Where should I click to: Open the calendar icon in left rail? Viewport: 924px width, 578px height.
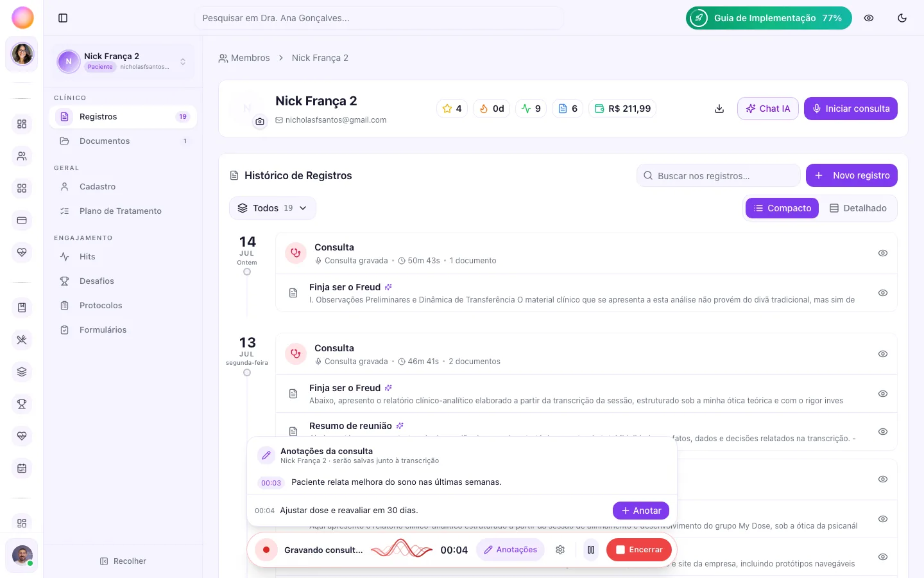tap(22, 468)
